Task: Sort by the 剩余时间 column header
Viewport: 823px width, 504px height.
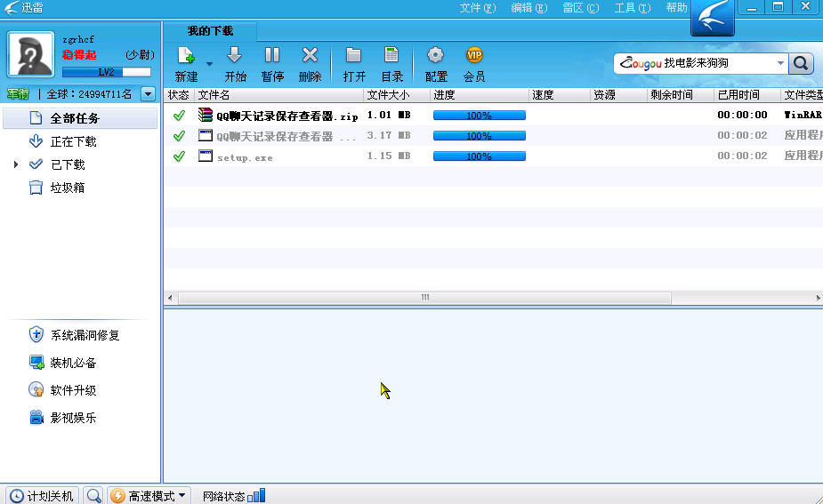Action: 681,95
